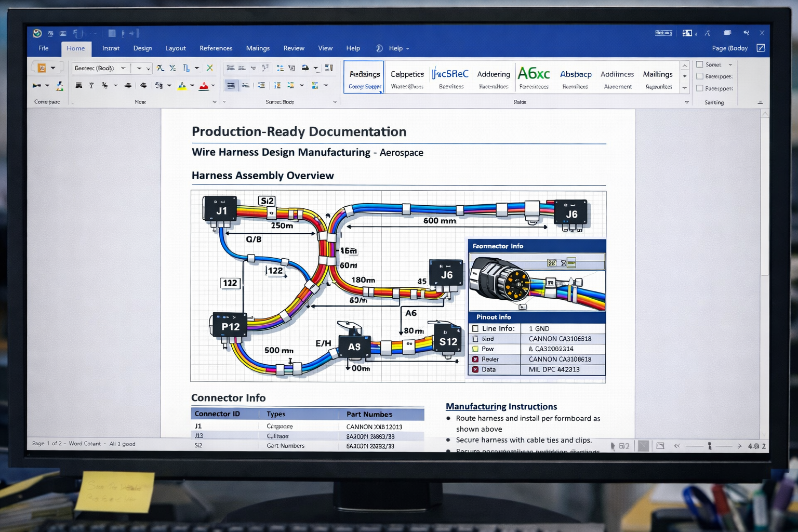Select the 'Aedsings' style in gallery
The image size is (798, 532).
click(364, 77)
